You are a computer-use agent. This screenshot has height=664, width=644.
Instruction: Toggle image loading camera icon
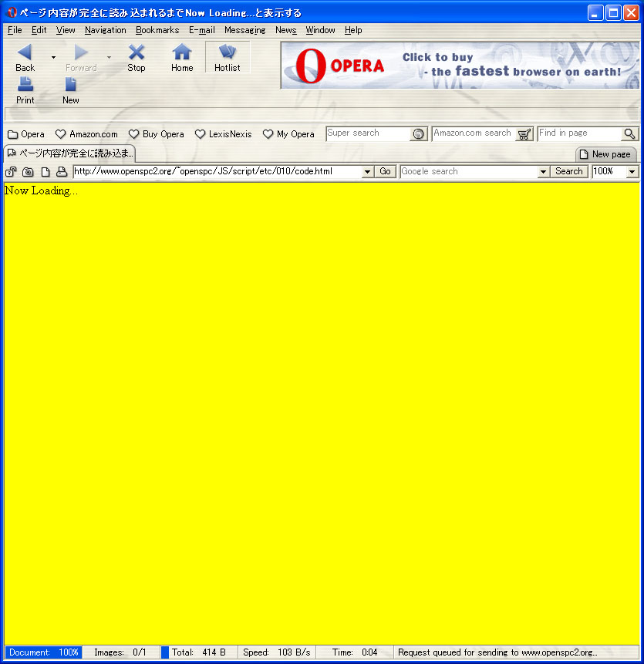28,171
